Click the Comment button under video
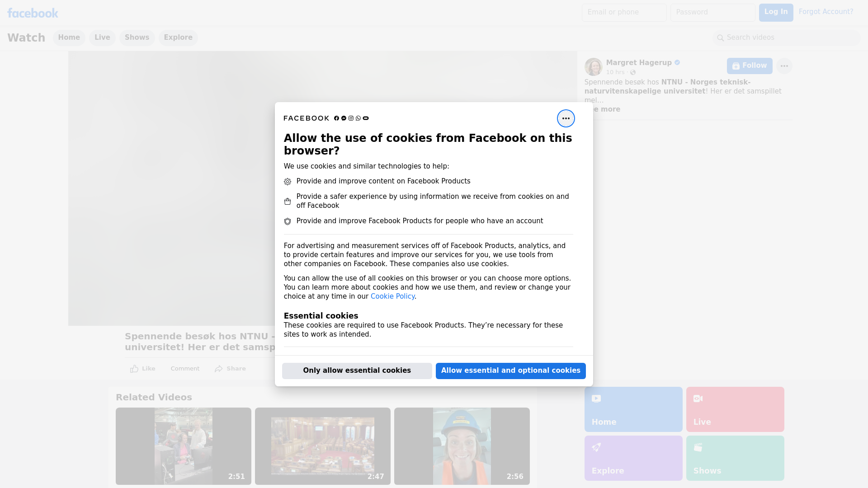868x488 pixels. click(185, 369)
